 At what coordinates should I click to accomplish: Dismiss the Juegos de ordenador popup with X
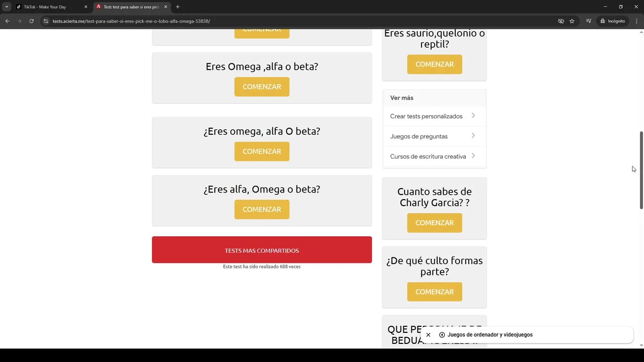pyautogui.click(x=428, y=335)
